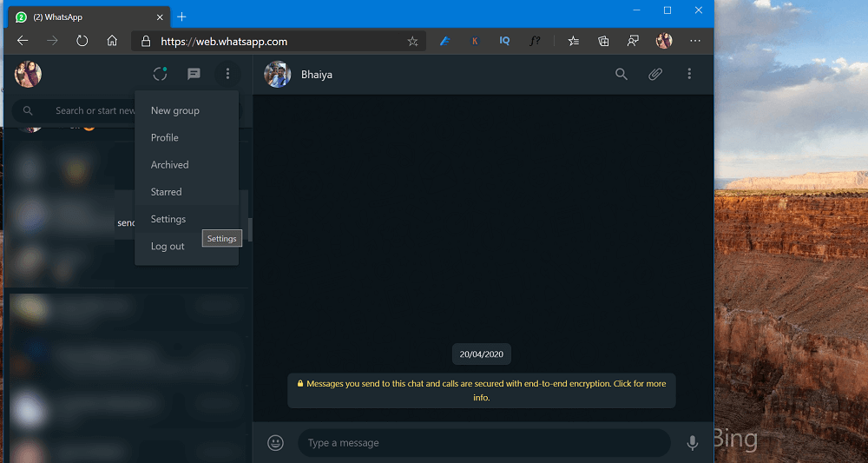Reload the page with the refresh icon

tap(82, 41)
